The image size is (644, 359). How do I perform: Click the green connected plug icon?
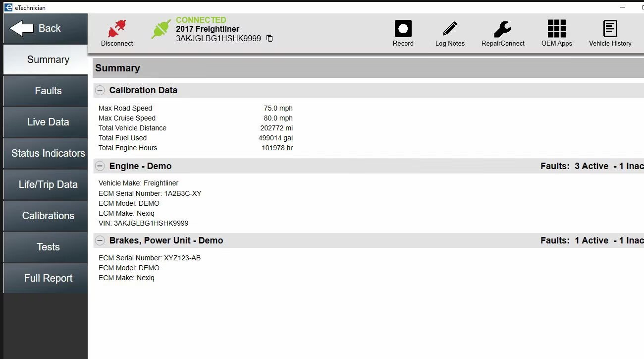(x=161, y=29)
